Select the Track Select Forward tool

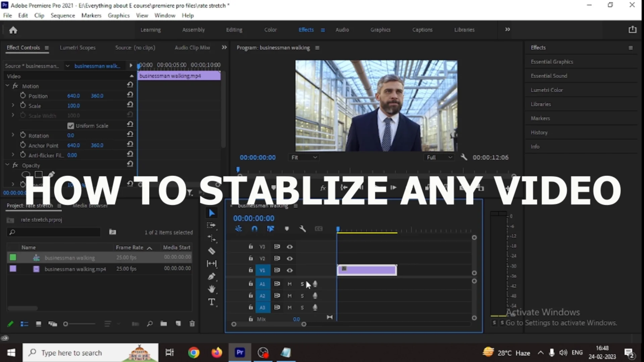click(212, 225)
